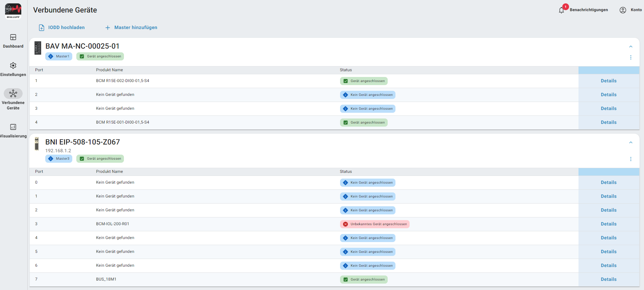Open three-dot menu for BNI EIP-508-105-Z067
Viewport: 644px width, 290px height.
(630, 159)
